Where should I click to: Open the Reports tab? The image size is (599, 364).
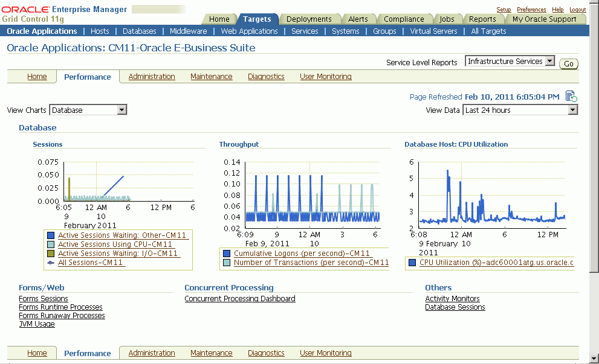[x=482, y=19]
